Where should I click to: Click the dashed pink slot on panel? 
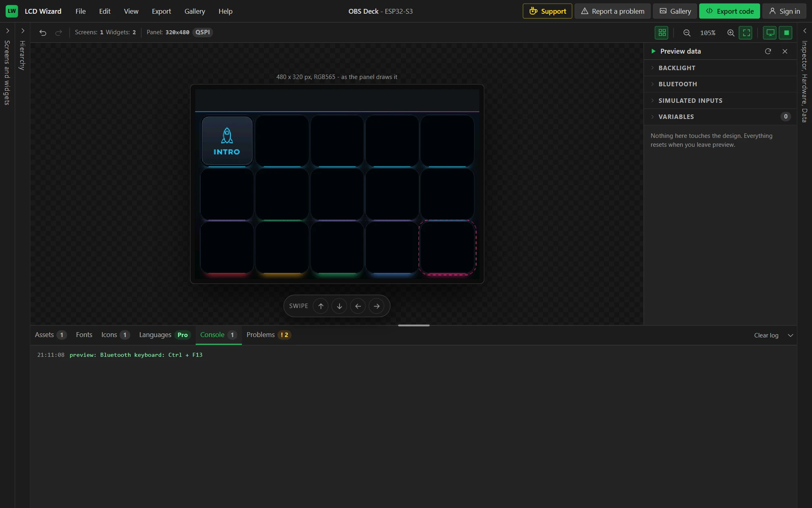(x=447, y=248)
